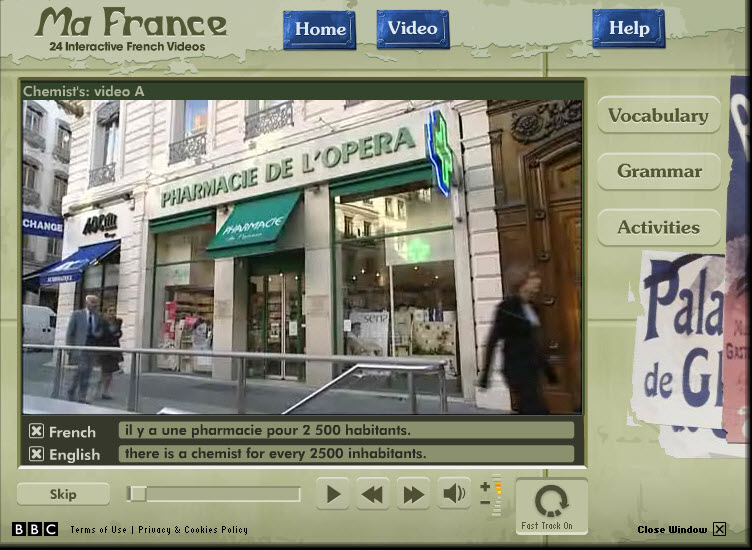Open the Vocabulary section

tap(658, 115)
